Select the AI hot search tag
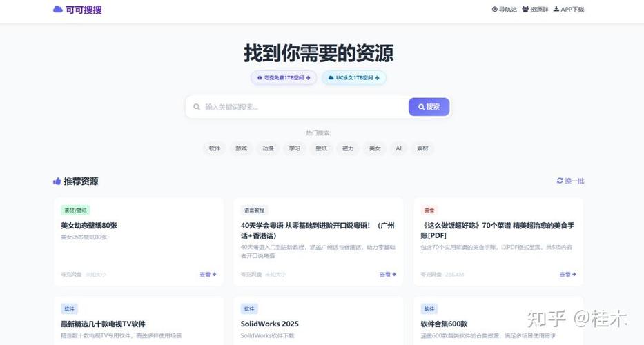 pyautogui.click(x=398, y=148)
